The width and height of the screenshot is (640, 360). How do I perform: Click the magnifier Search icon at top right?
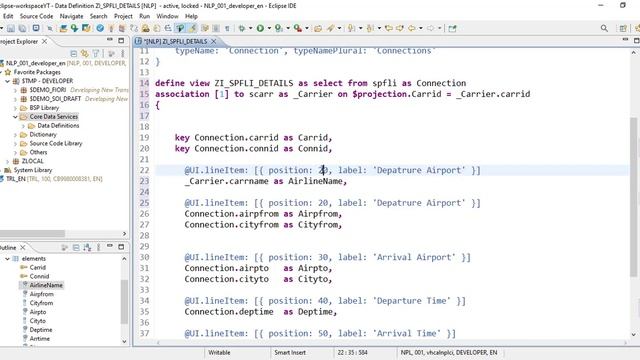[604, 28]
